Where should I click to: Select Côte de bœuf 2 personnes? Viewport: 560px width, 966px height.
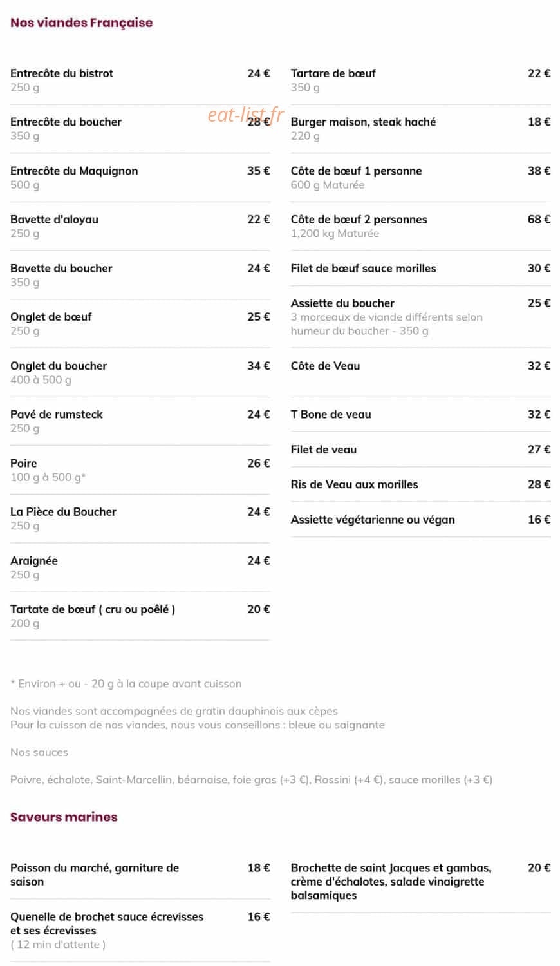tap(420, 226)
